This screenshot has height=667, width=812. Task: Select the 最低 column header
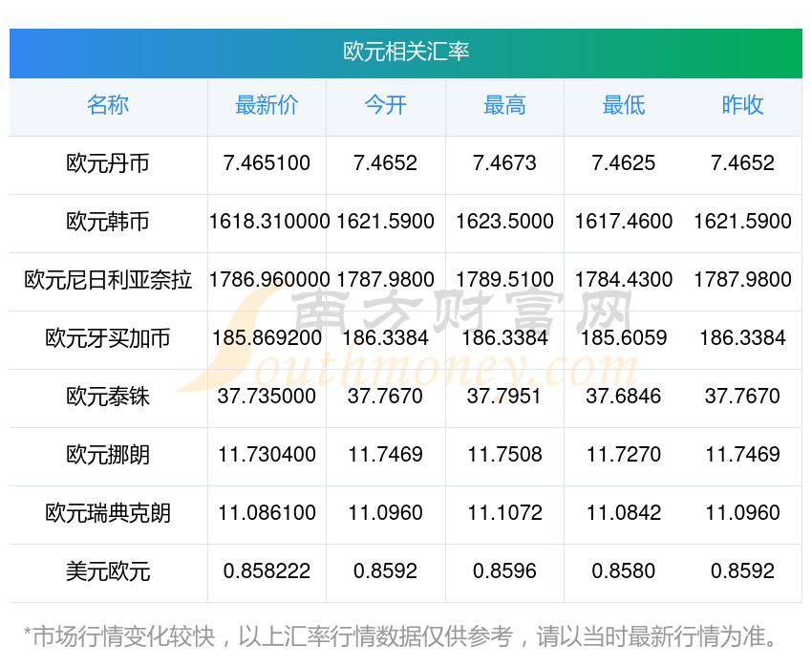[624, 105]
